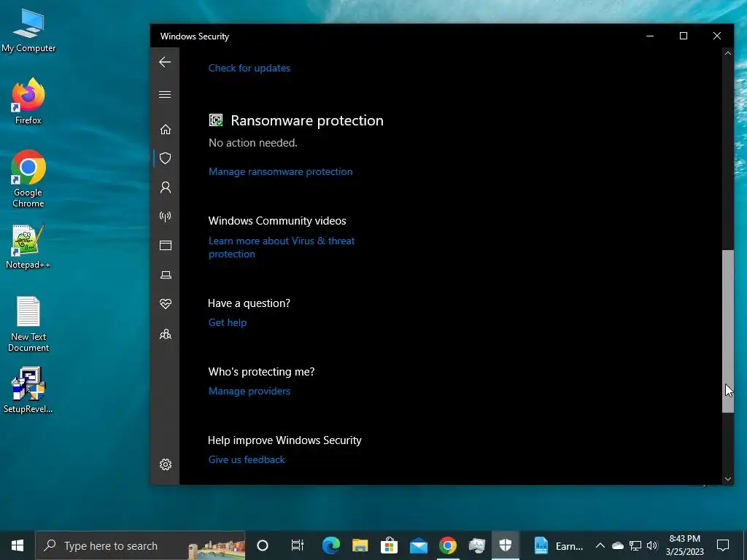
Task: Select the Virus & threat protection shield icon
Action: click(x=166, y=158)
